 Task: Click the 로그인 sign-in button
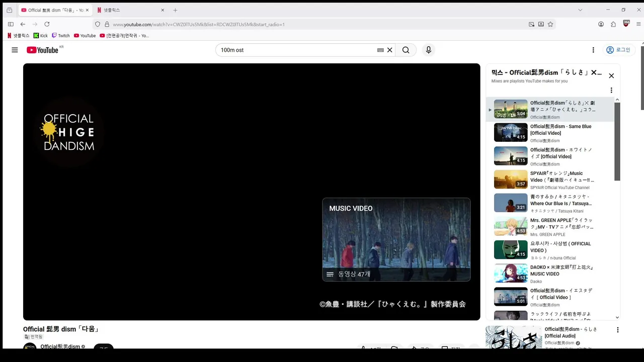(618, 50)
